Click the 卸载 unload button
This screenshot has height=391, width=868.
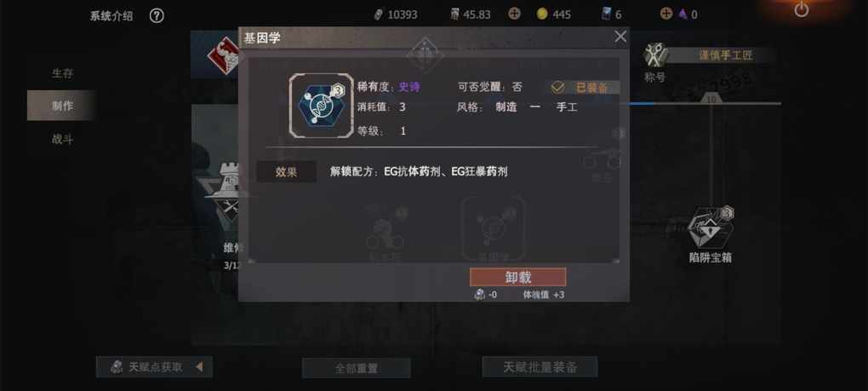518,278
